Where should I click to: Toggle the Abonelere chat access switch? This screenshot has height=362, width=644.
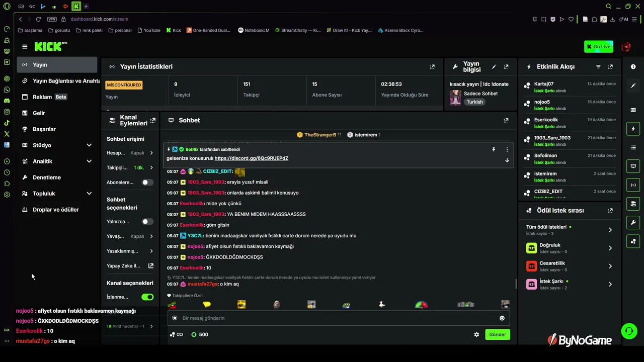pos(147,182)
